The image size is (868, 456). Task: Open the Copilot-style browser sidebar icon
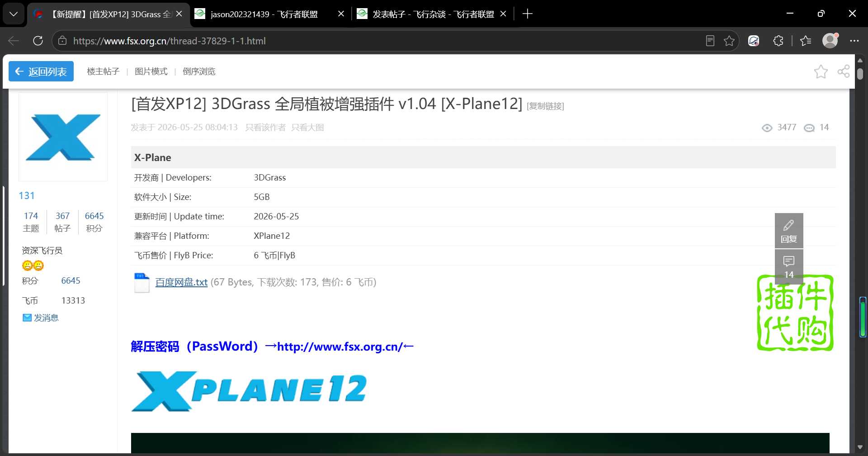pyautogui.click(x=754, y=41)
